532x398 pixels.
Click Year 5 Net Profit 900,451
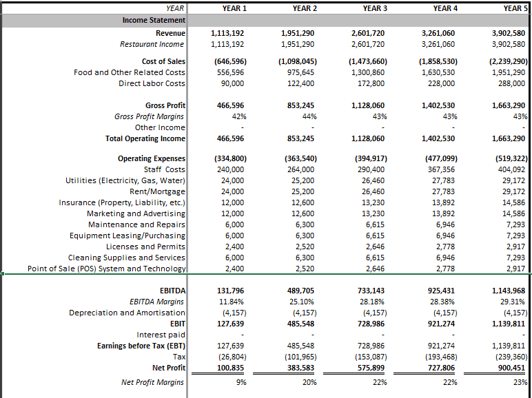[509, 368]
